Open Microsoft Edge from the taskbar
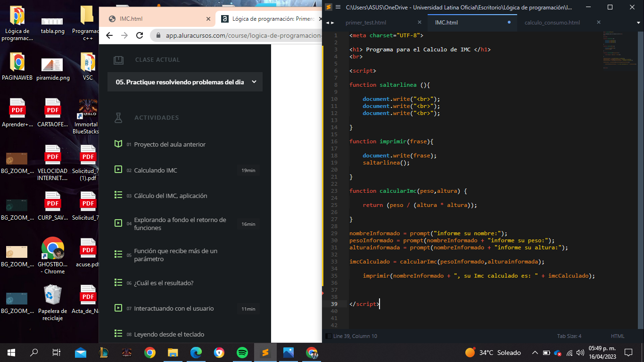This screenshot has height=362, width=644. [196, 353]
